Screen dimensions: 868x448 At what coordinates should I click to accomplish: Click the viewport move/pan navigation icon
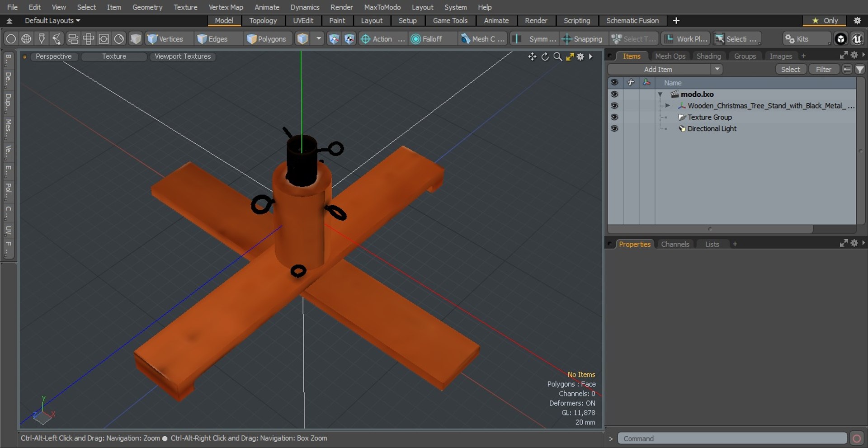(532, 57)
